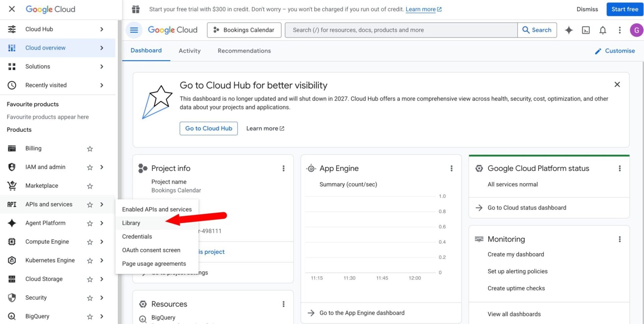
Task: Open the header three-dot settings menu
Action: click(620, 30)
